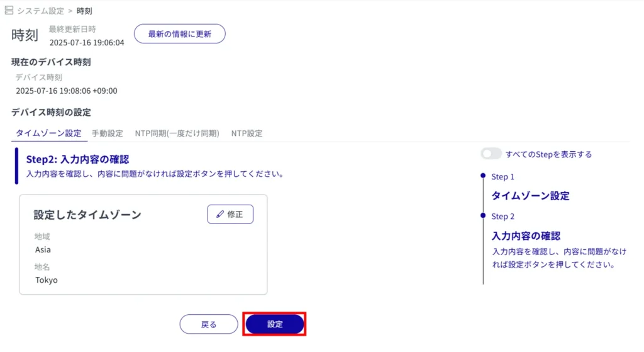644x352 pixels.
Task: Click 時刻 in the breadcrumb path
Action: [x=84, y=11]
